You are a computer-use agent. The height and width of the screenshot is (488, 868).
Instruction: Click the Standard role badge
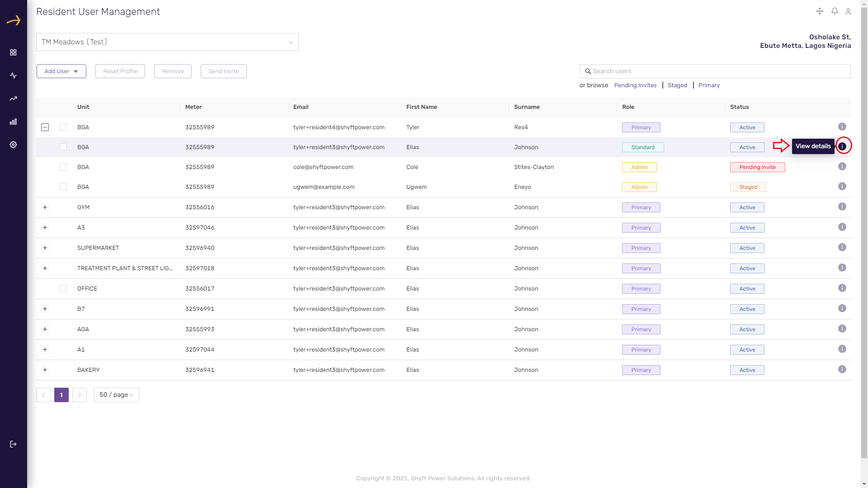643,147
